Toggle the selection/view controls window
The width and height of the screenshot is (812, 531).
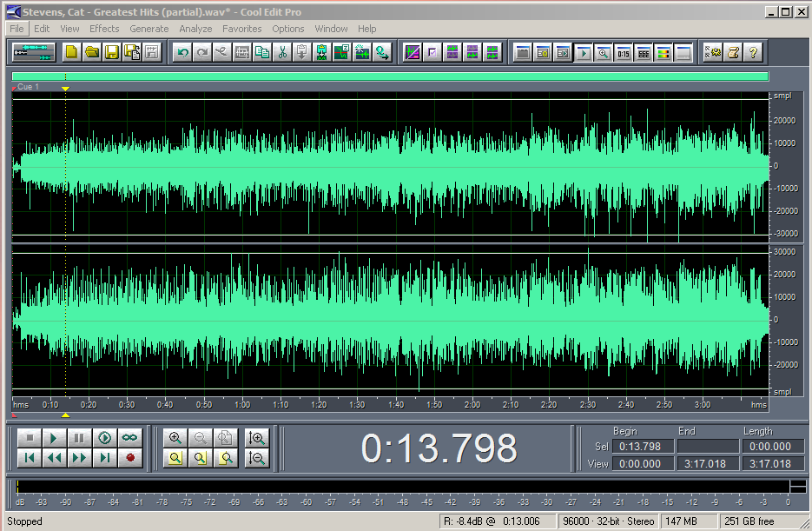click(x=644, y=52)
